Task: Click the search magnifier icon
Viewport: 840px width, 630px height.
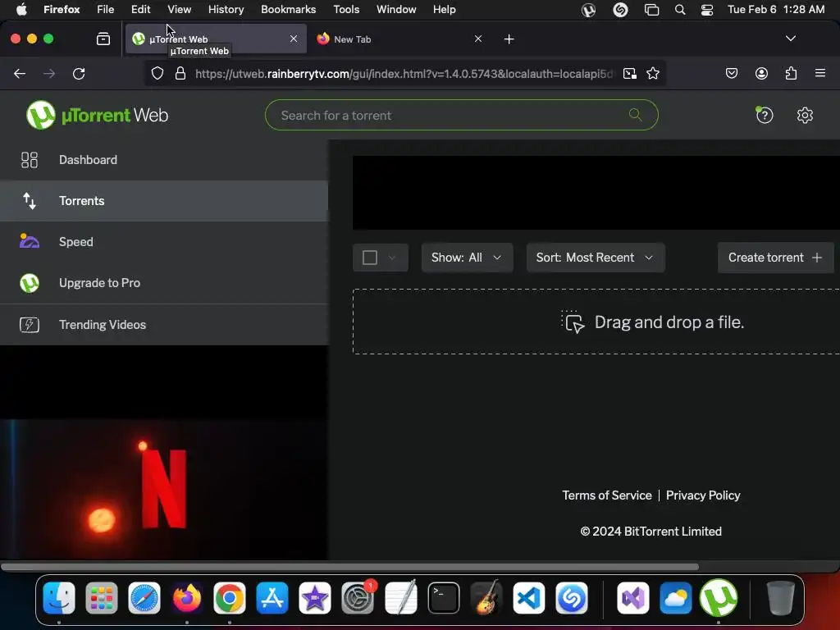Action: [636, 115]
